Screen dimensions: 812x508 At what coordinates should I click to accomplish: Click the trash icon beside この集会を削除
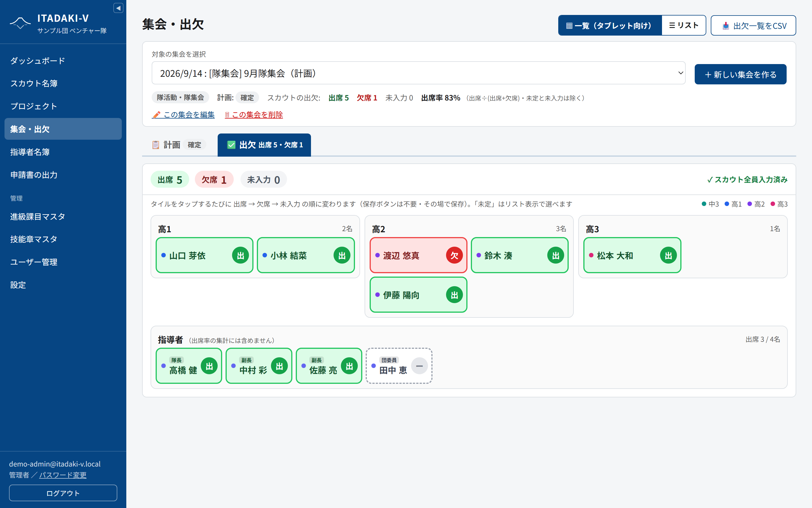227,115
